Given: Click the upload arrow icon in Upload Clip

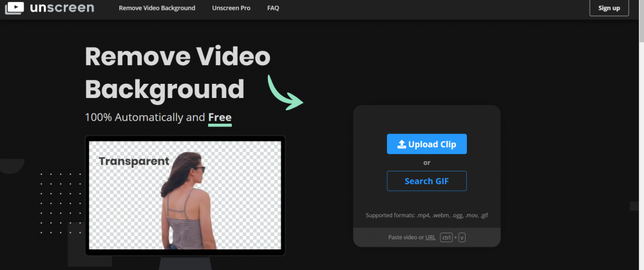Looking at the screenshot, I should pyautogui.click(x=401, y=144).
